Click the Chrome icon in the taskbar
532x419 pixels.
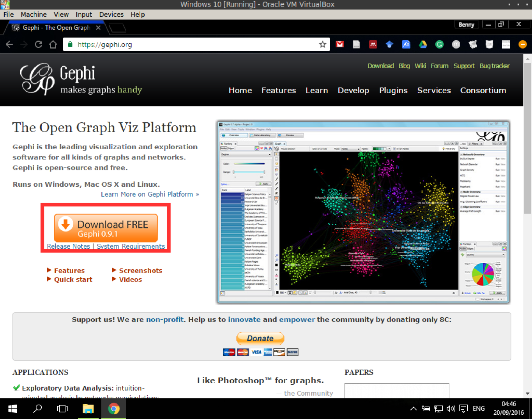click(114, 408)
